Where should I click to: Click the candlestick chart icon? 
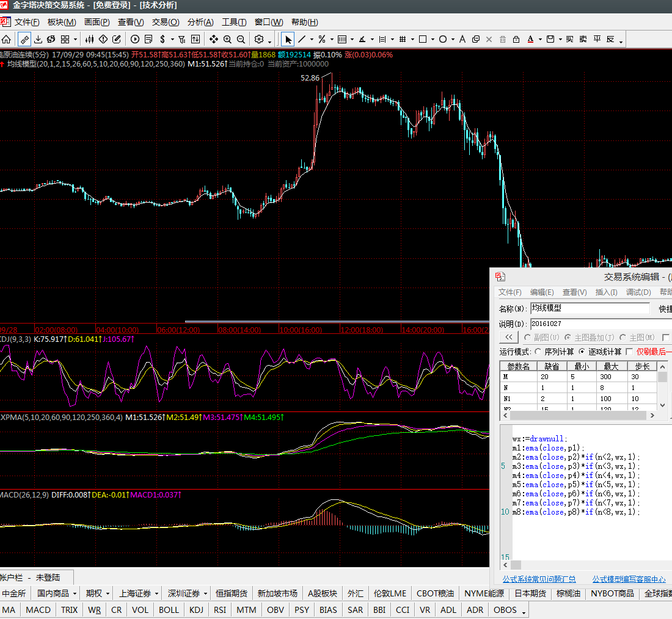click(89, 40)
